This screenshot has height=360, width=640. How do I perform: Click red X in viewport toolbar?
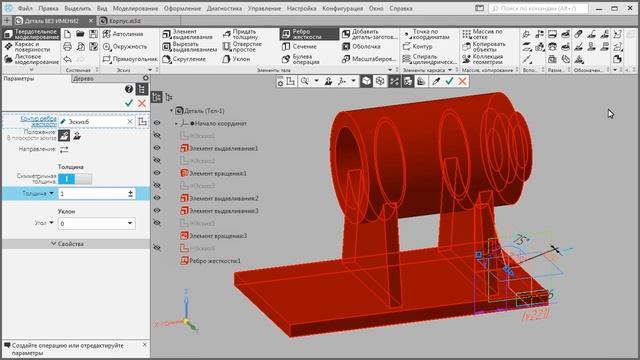pyautogui.click(x=462, y=82)
